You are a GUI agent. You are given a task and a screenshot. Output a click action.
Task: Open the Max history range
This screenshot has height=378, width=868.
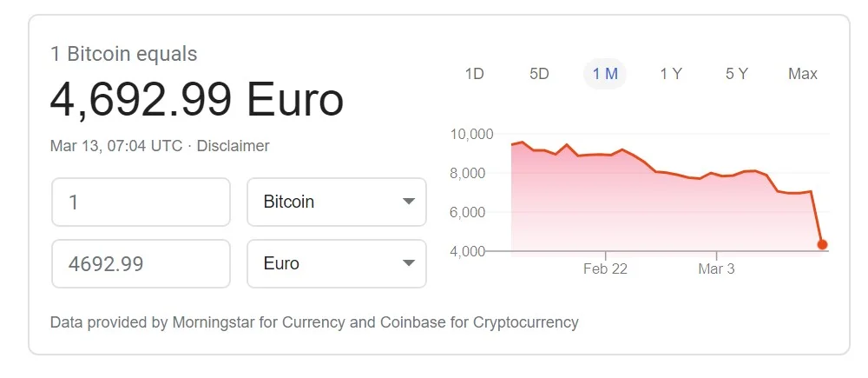click(x=803, y=74)
